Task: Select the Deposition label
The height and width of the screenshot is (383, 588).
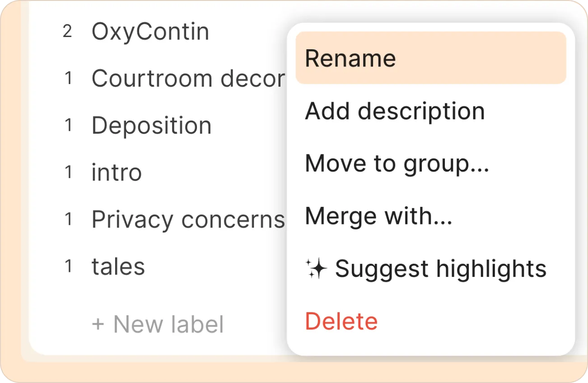Action: tap(151, 126)
